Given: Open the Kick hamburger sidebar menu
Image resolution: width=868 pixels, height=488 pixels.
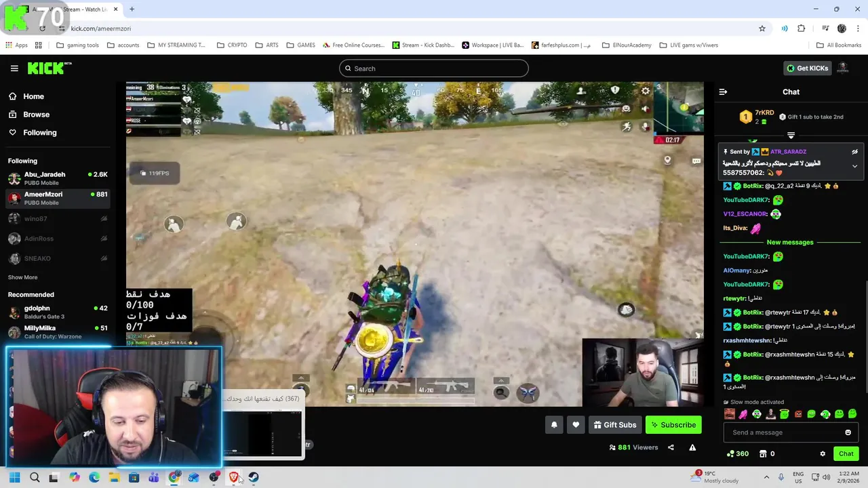Looking at the screenshot, I should point(14,68).
